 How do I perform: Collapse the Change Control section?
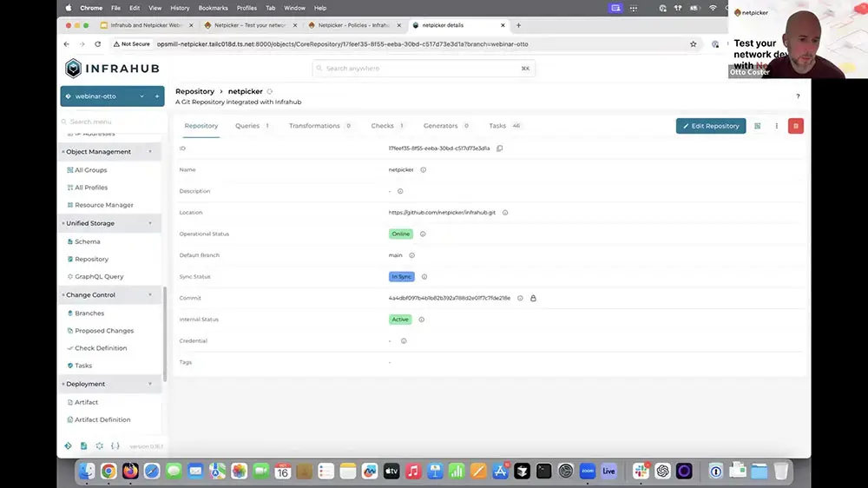coord(149,294)
